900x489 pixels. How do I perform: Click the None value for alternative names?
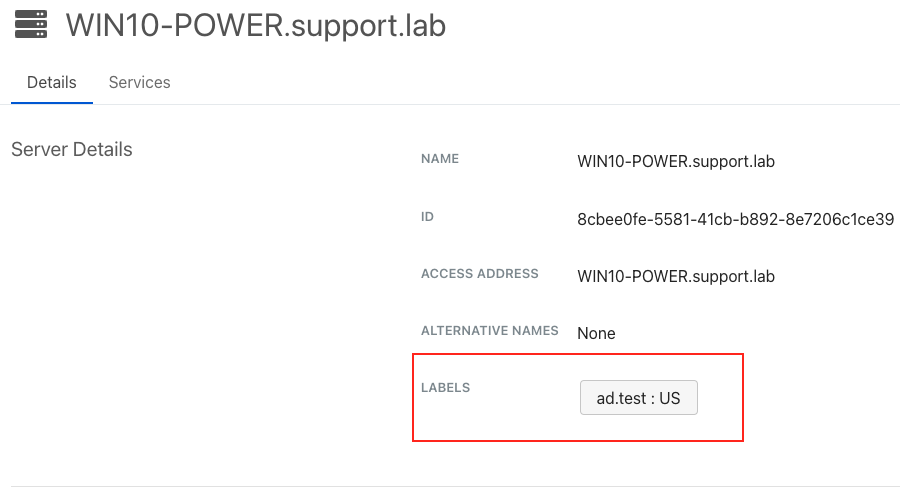[596, 333]
